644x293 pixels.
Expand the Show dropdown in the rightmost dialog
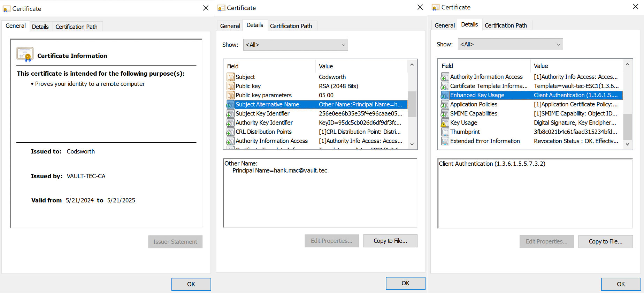510,44
